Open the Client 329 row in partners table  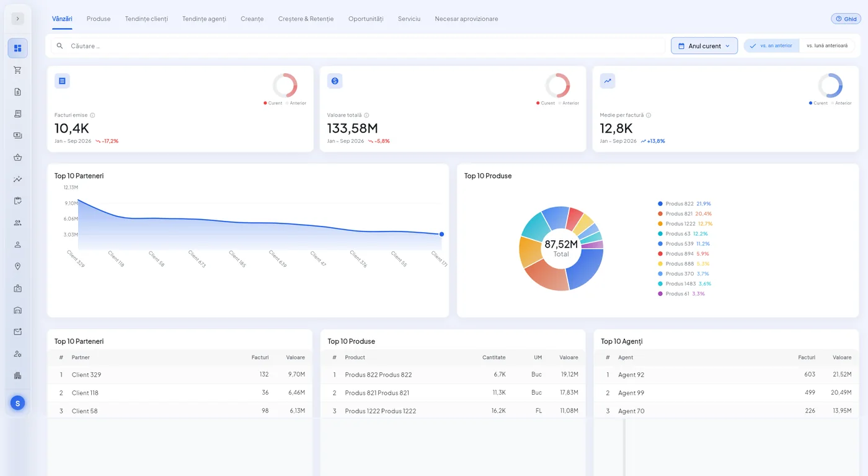[180, 375]
